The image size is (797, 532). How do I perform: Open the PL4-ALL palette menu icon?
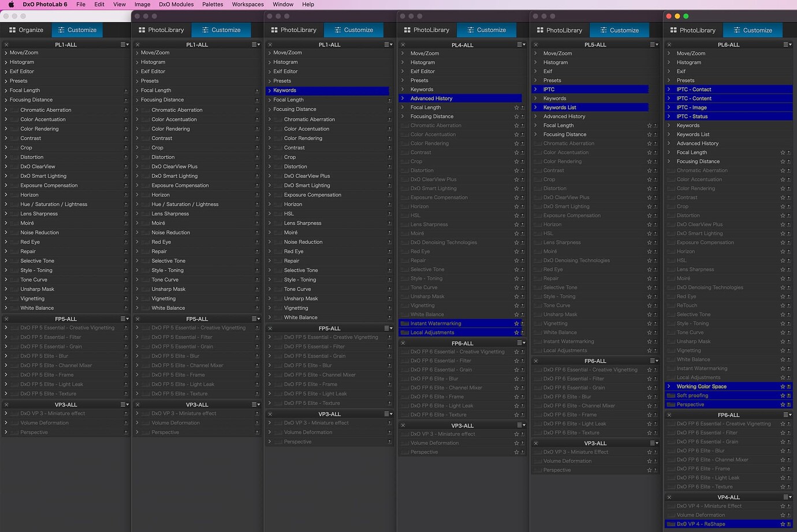click(x=521, y=44)
